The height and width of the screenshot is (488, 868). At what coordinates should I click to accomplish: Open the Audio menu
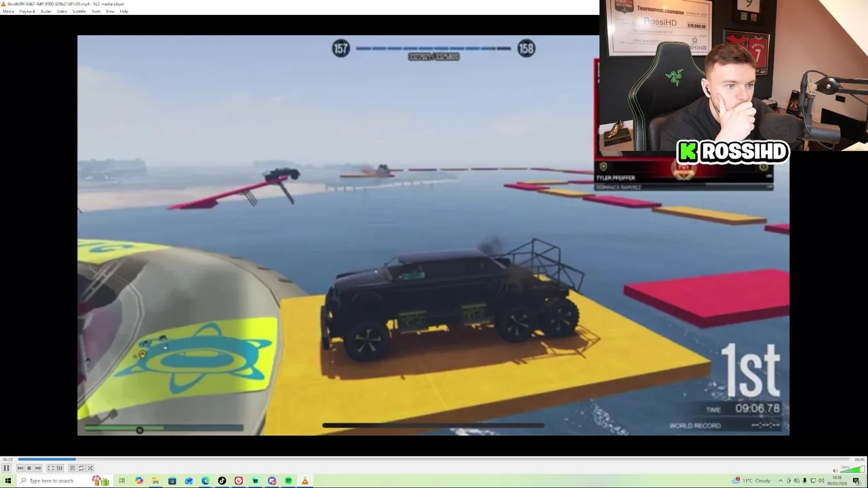click(x=46, y=12)
